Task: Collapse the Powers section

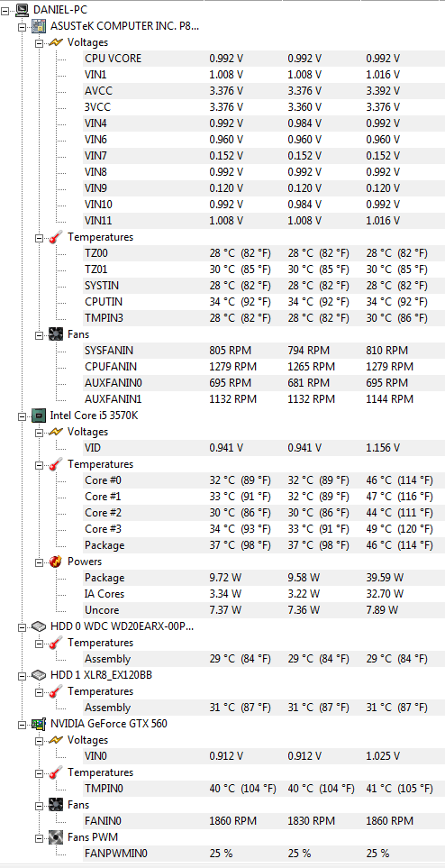Action: coord(40,562)
